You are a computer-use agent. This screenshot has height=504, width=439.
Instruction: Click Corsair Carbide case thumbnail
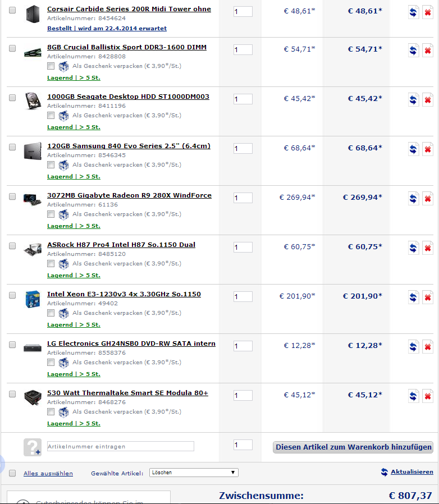click(33, 14)
